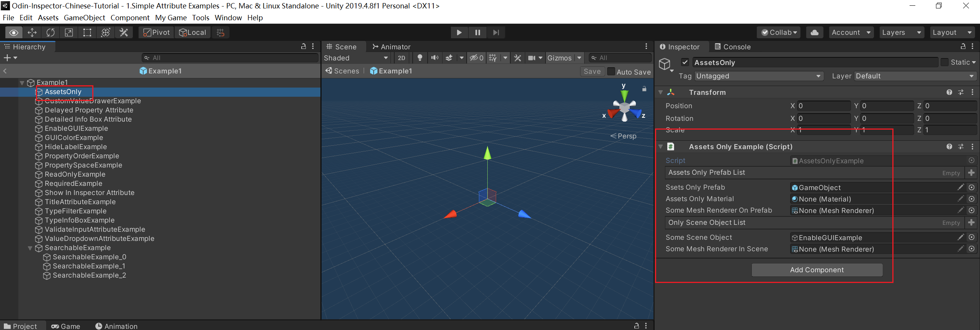Click the Save prefab button
980x330 pixels.
tap(592, 72)
